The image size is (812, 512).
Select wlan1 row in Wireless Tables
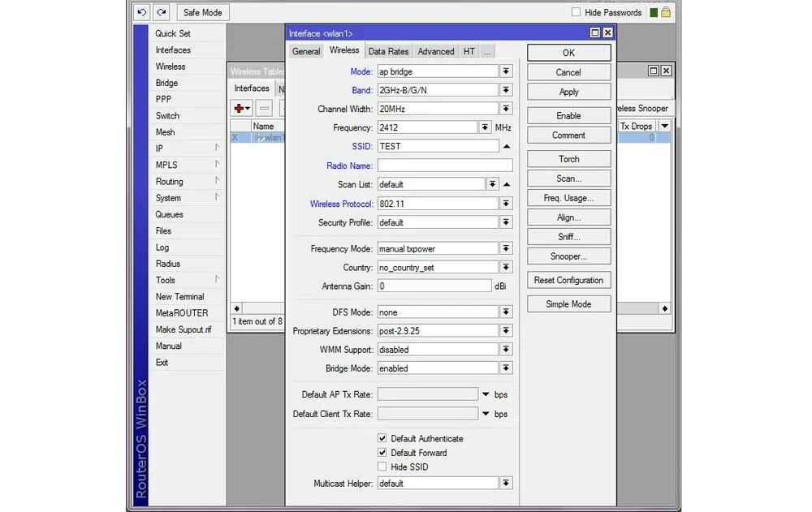(257, 138)
